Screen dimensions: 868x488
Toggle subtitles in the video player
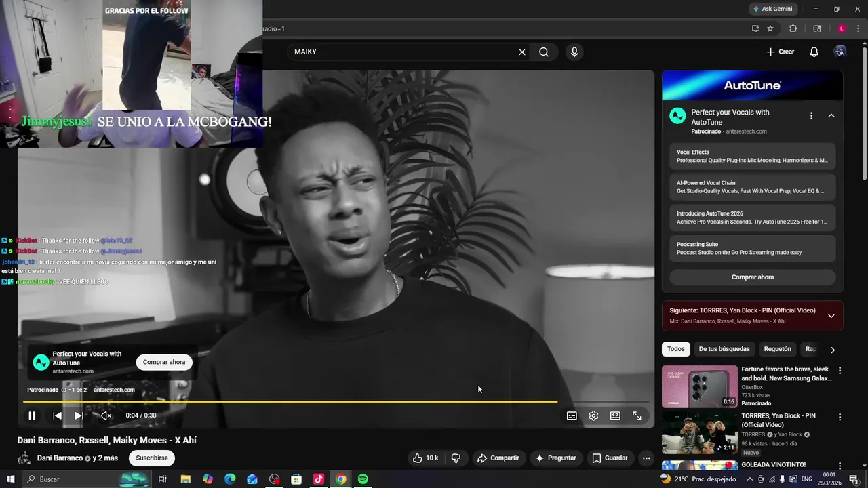pyautogui.click(x=572, y=415)
